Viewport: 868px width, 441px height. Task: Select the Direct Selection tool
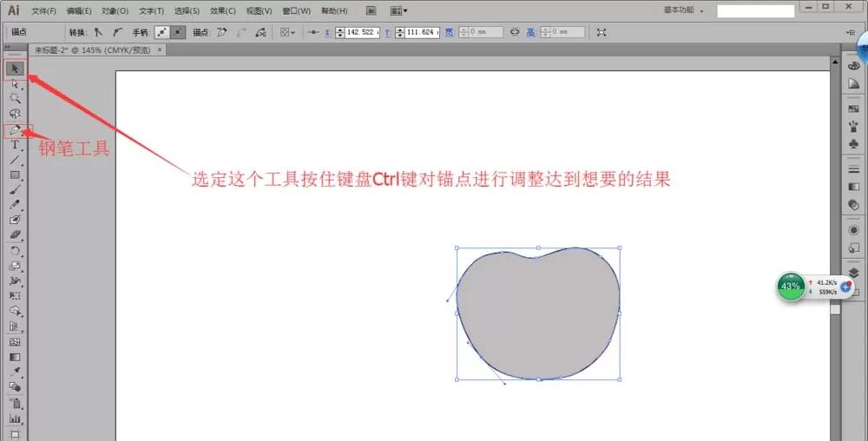[x=15, y=83]
